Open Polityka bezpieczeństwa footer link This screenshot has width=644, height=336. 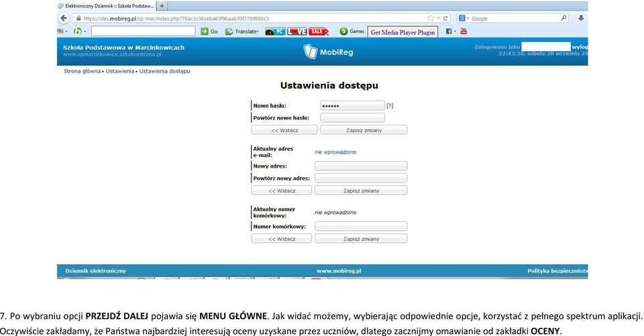coord(557,271)
